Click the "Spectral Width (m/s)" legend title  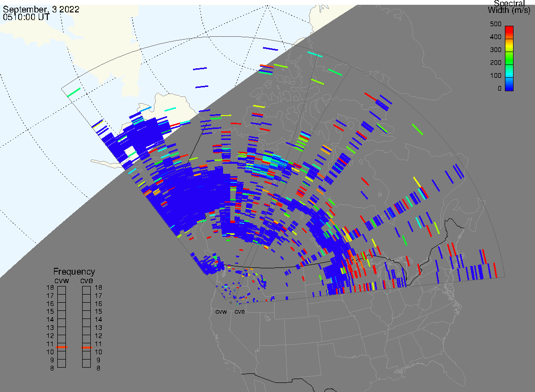[509, 7]
